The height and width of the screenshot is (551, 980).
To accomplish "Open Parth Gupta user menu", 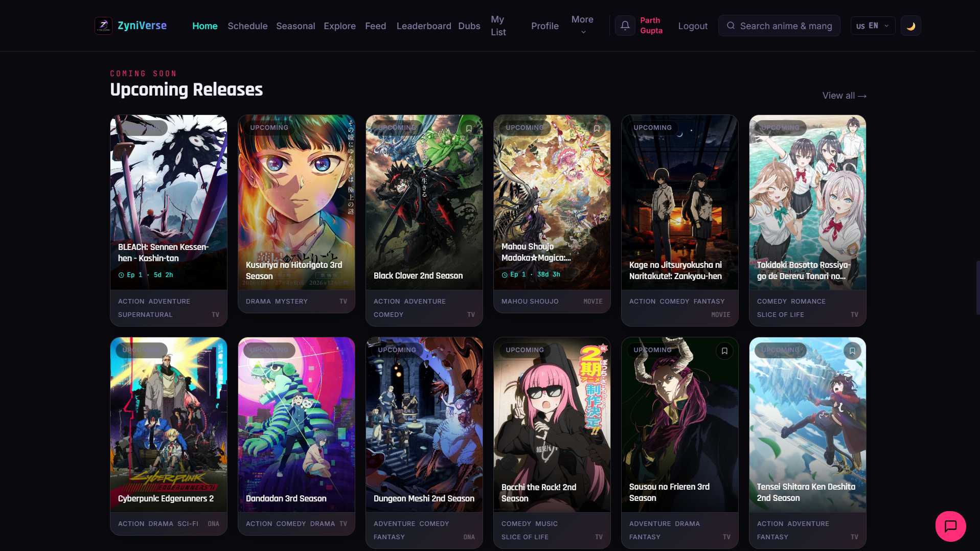I will tap(651, 26).
